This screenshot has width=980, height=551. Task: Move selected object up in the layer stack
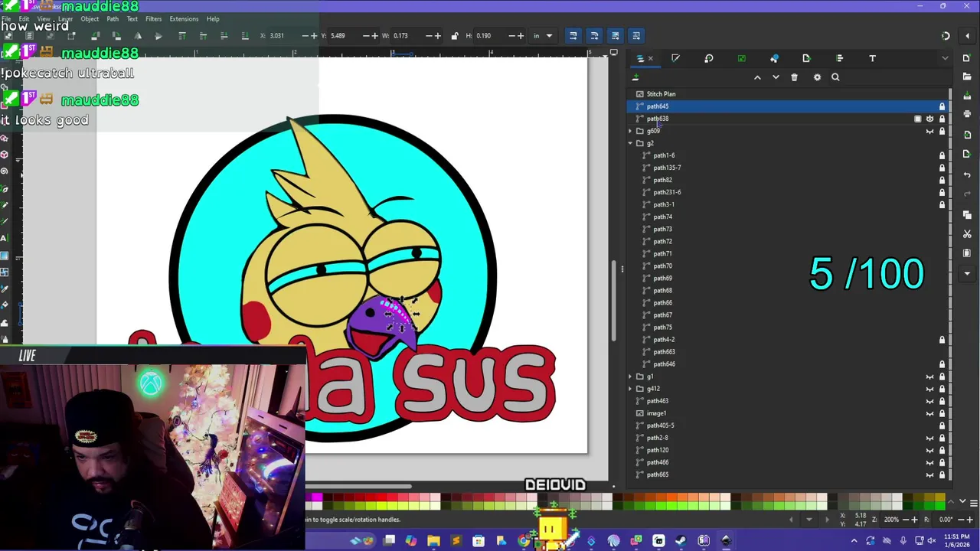[757, 77]
